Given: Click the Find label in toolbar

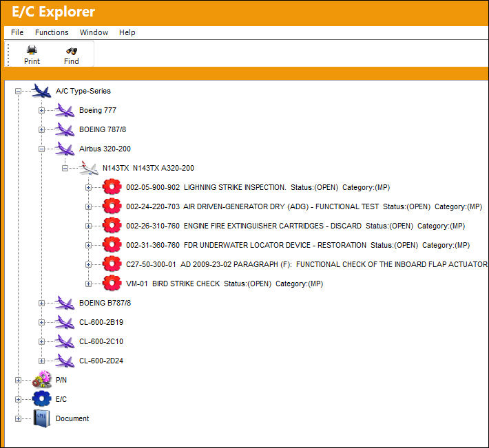Looking at the screenshot, I should click(72, 61).
